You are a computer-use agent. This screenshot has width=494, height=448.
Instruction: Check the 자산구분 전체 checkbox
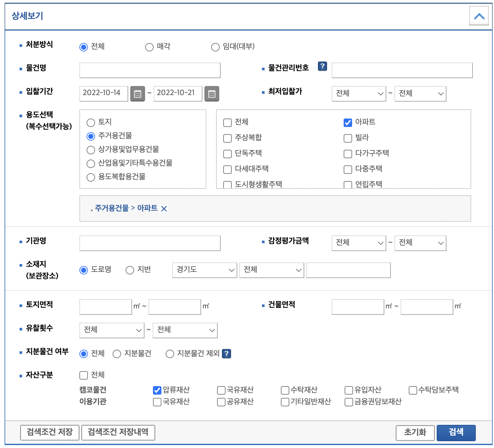[84, 375]
